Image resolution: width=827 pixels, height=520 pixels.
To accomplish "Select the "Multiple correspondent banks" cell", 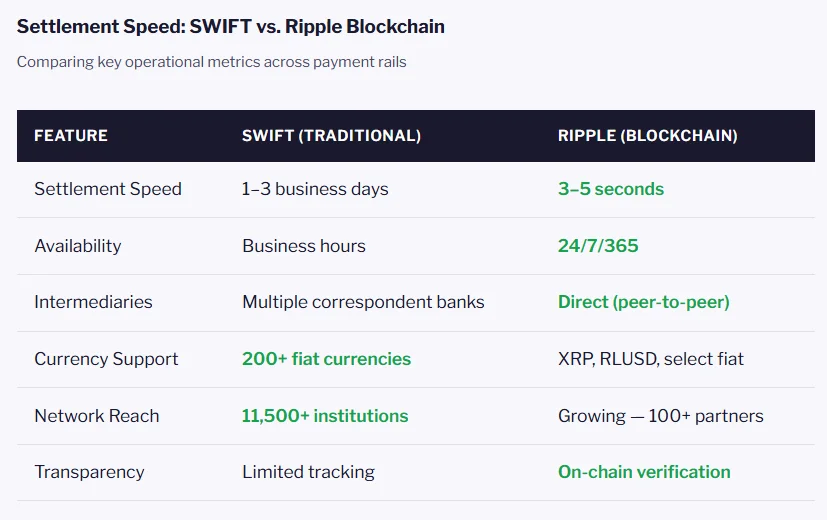I will tap(363, 302).
